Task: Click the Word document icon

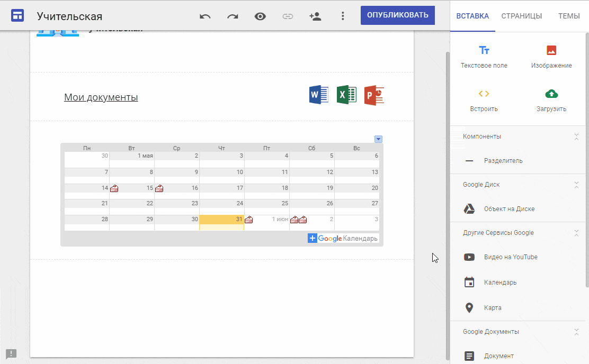Action: click(x=318, y=95)
